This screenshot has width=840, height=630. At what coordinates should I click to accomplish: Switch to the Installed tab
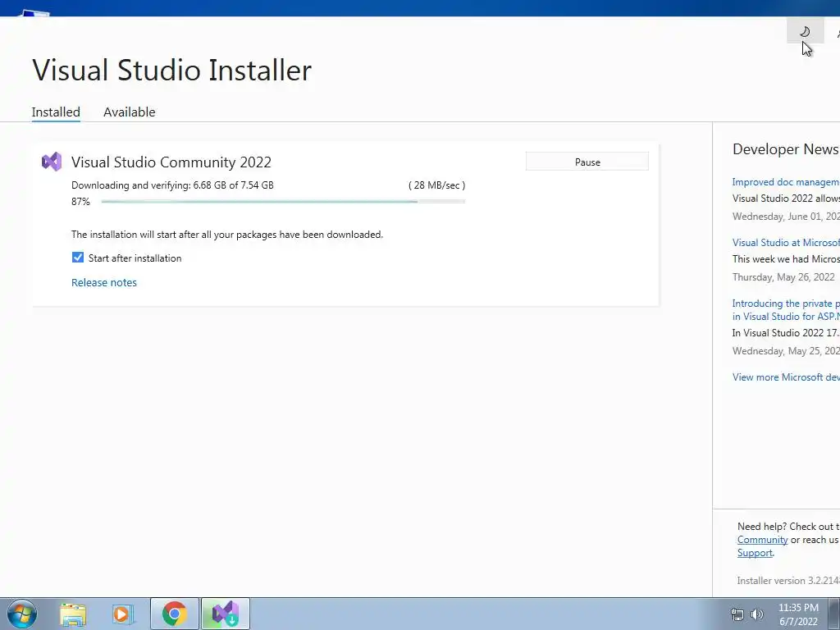pyautogui.click(x=56, y=112)
